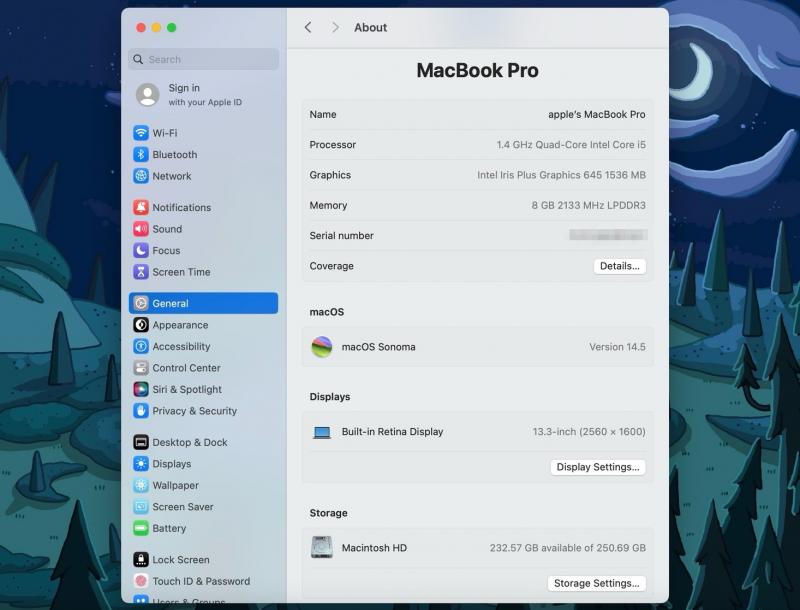
Task: Click Intel Iris Plus Graphics value
Action: [561, 175]
